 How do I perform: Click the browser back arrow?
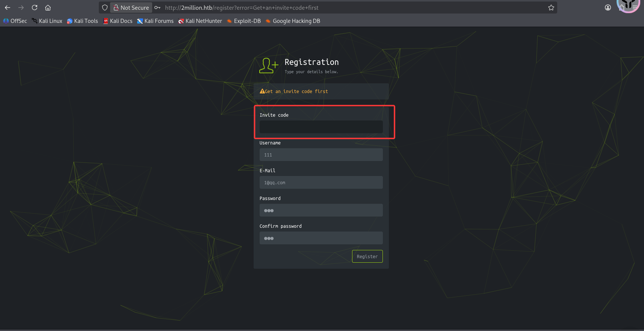tap(8, 8)
